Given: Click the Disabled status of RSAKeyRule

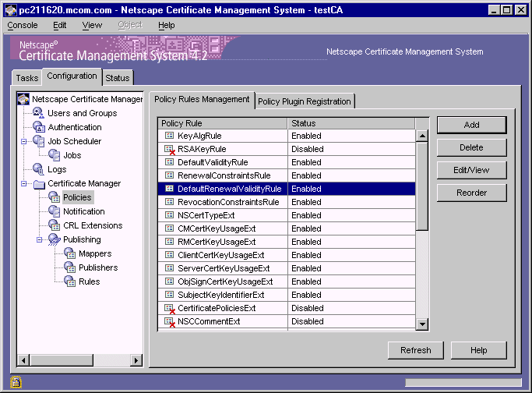Looking at the screenshot, I should (x=308, y=149).
